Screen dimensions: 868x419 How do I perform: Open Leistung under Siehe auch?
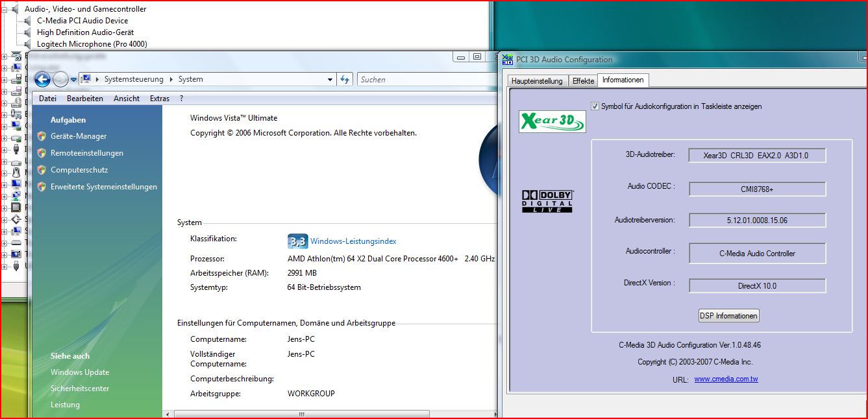[x=65, y=405]
